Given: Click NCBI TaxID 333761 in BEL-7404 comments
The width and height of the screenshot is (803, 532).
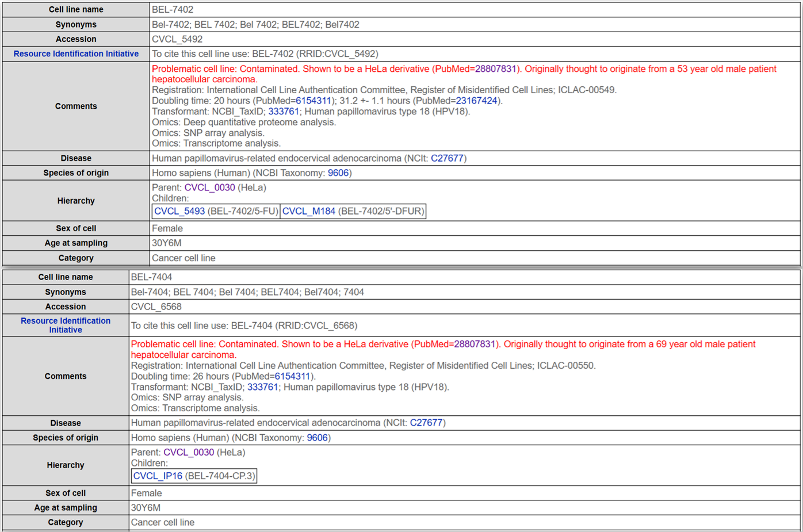Looking at the screenshot, I should coord(263,387).
